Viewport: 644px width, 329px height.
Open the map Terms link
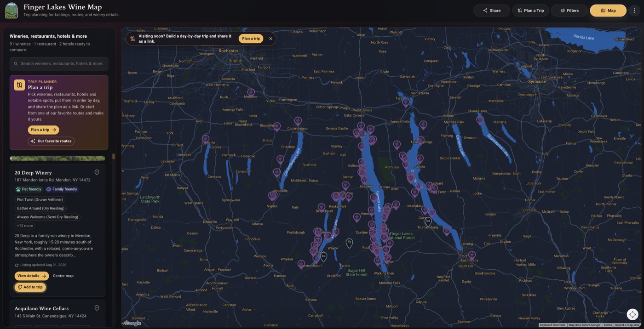[608, 325]
